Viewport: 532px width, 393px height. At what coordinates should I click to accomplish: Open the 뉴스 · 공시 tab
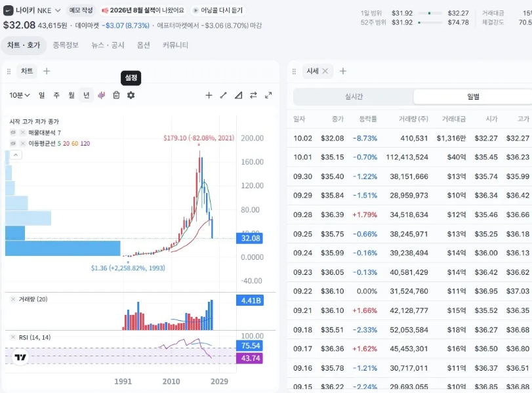click(108, 45)
